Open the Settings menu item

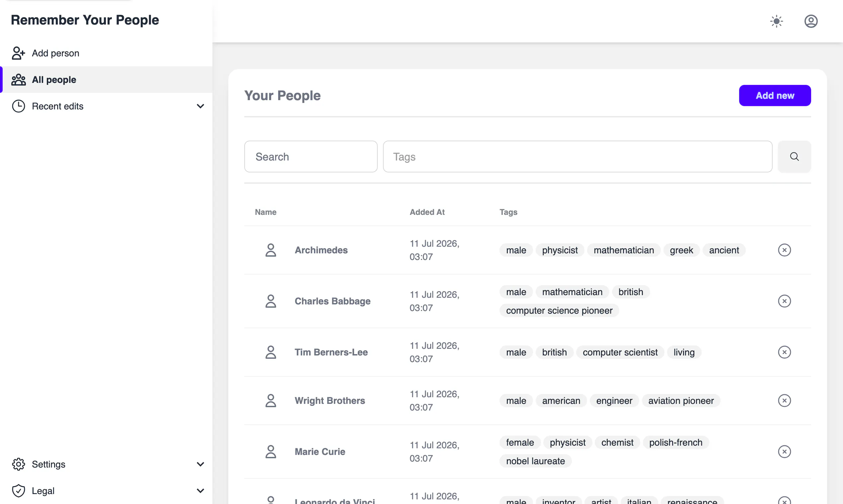click(106, 464)
